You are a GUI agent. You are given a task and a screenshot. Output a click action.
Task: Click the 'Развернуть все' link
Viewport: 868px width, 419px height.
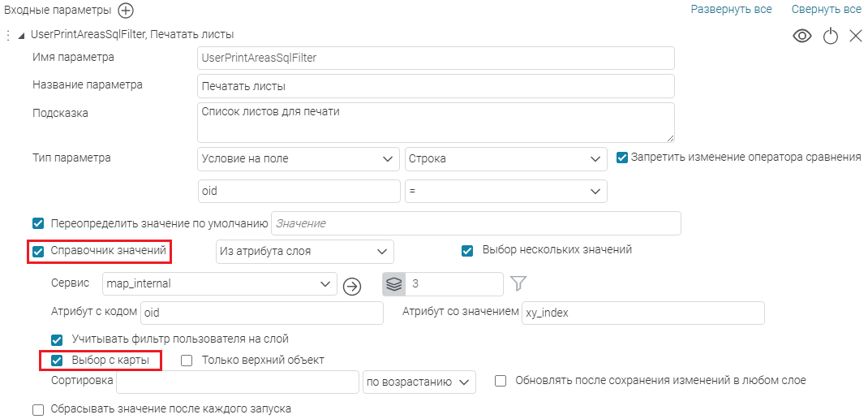[x=731, y=10]
